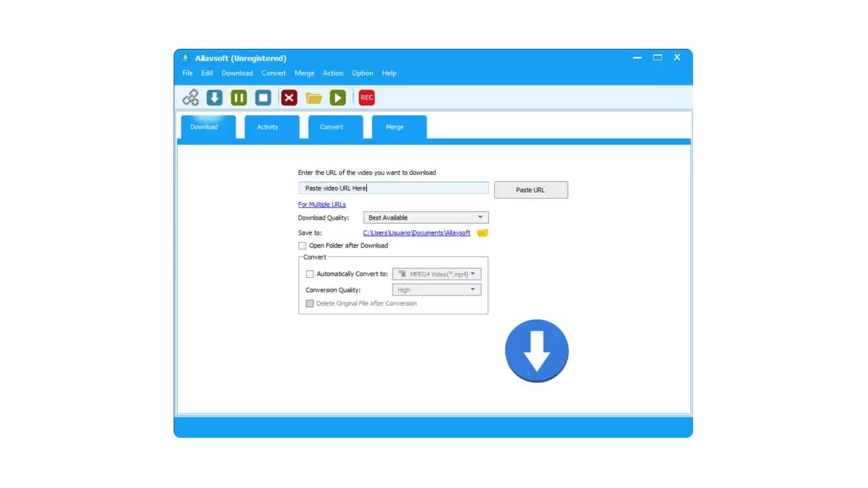The width and height of the screenshot is (868, 488).
Task: Start screen recording with the REC icon
Action: tap(366, 97)
